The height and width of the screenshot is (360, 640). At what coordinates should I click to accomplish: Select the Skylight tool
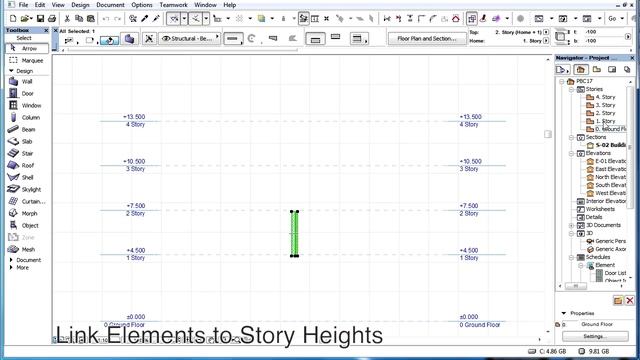pyautogui.click(x=27, y=189)
